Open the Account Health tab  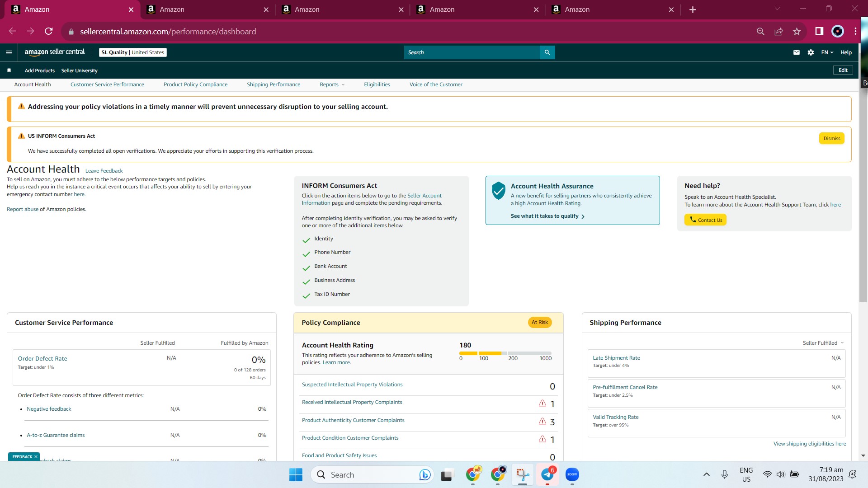point(33,84)
